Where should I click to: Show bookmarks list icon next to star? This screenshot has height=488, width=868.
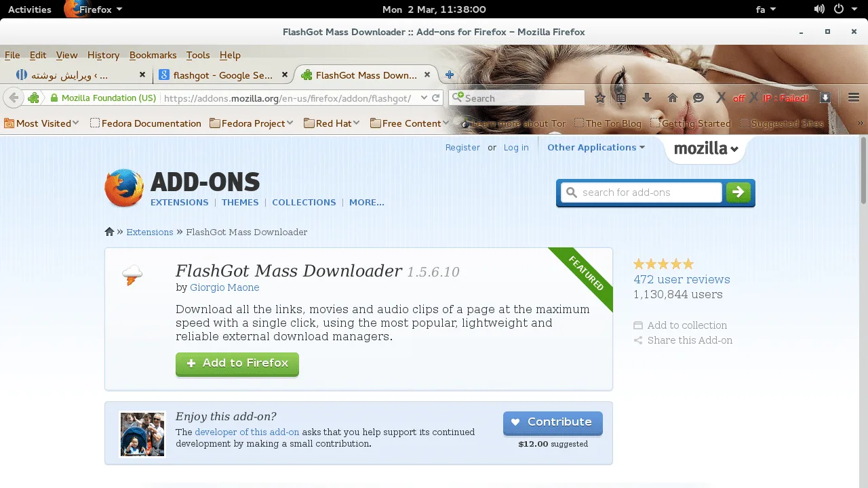621,98
